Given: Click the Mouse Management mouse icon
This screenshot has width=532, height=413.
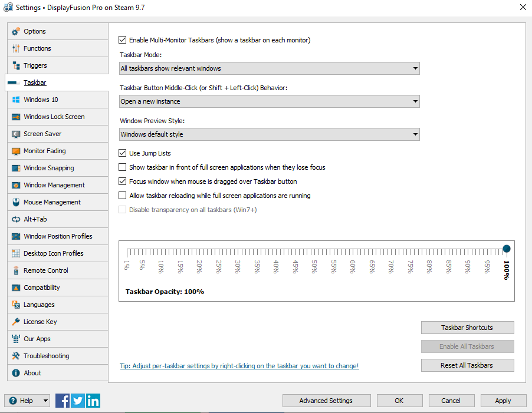Looking at the screenshot, I should pyautogui.click(x=15, y=202).
